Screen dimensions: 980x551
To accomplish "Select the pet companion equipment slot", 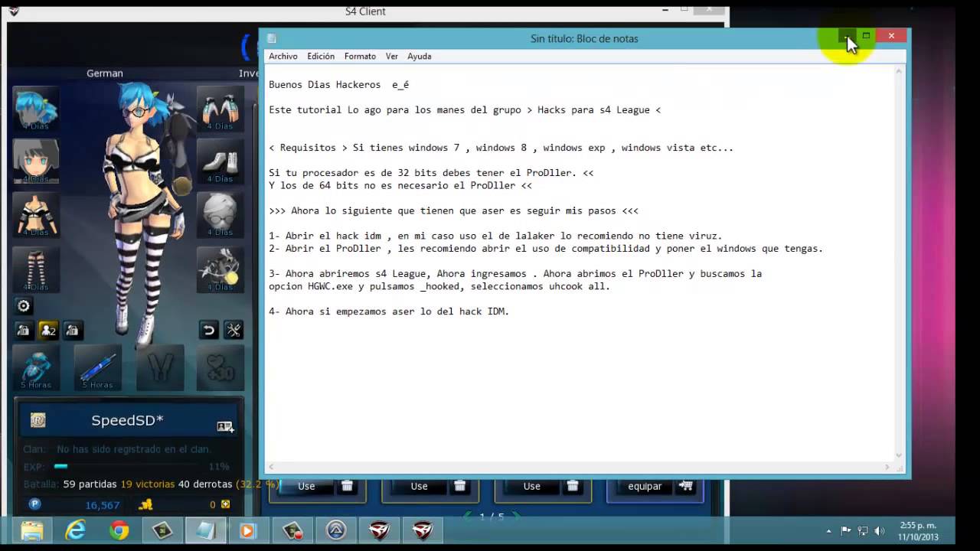I will (x=220, y=269).
